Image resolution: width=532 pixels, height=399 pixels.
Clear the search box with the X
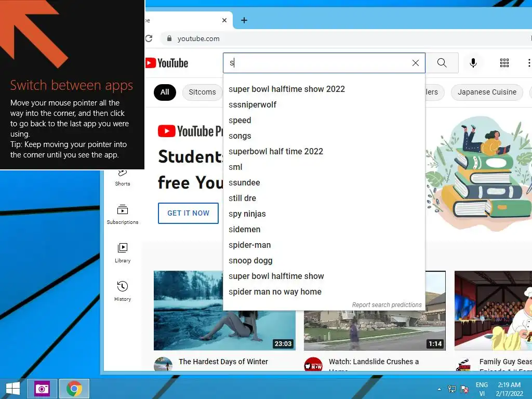tap(415, 63)
